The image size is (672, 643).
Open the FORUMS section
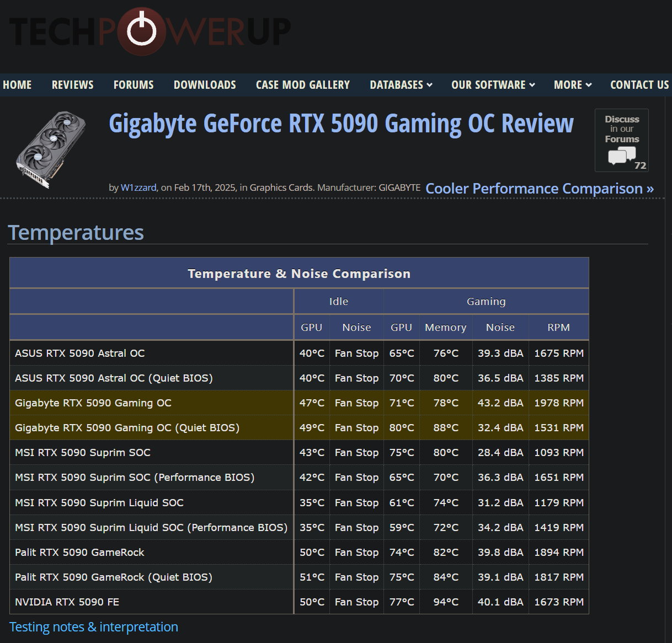tap(134, 85)
